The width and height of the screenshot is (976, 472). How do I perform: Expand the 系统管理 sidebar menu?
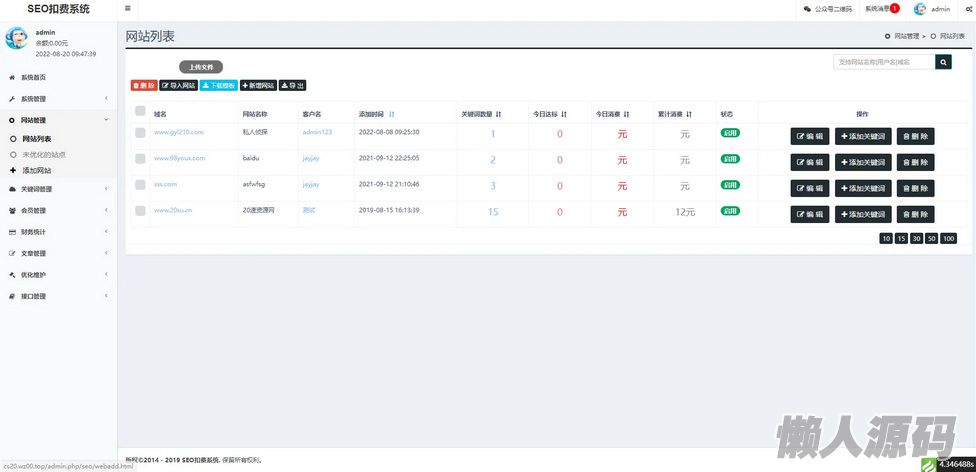click(x=59, y=98)
